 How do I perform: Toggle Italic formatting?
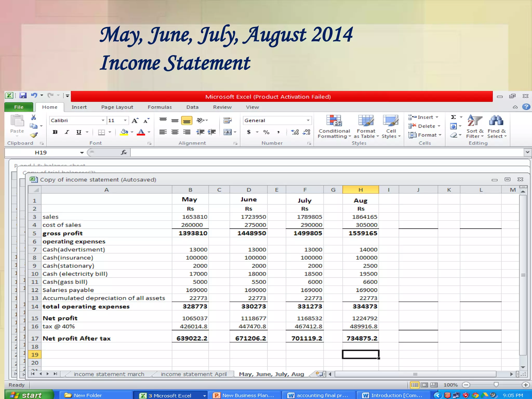[x=67, y=132]
